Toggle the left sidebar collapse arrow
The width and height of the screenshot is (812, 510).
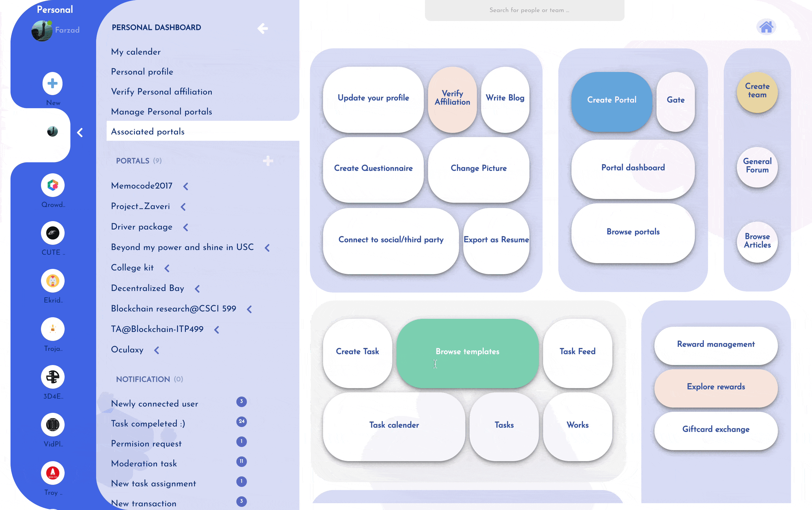[81, 132]
